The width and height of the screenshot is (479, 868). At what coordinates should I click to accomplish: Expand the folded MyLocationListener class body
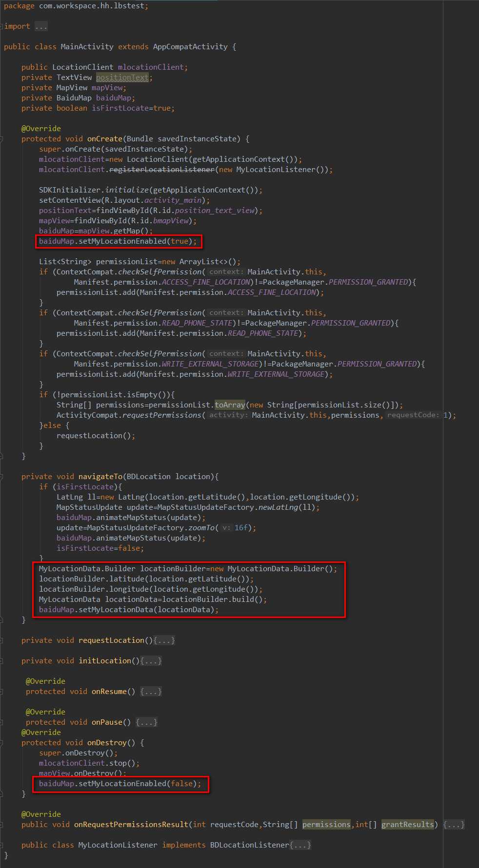coord(300,845)
